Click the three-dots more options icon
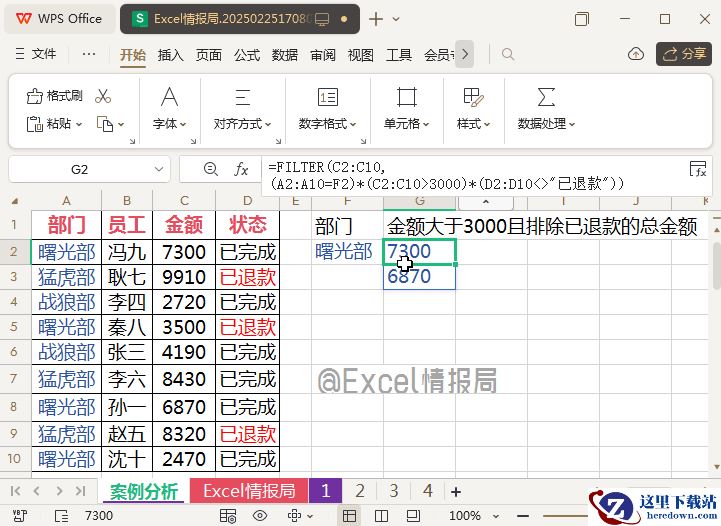Screen dimensions: 721x526 [89, 54]
